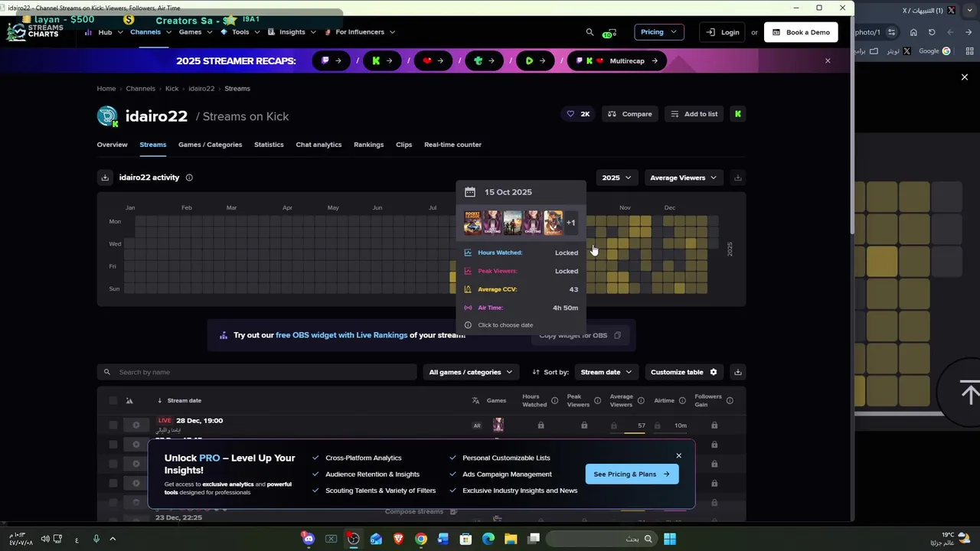Click the Compare button

629,114
